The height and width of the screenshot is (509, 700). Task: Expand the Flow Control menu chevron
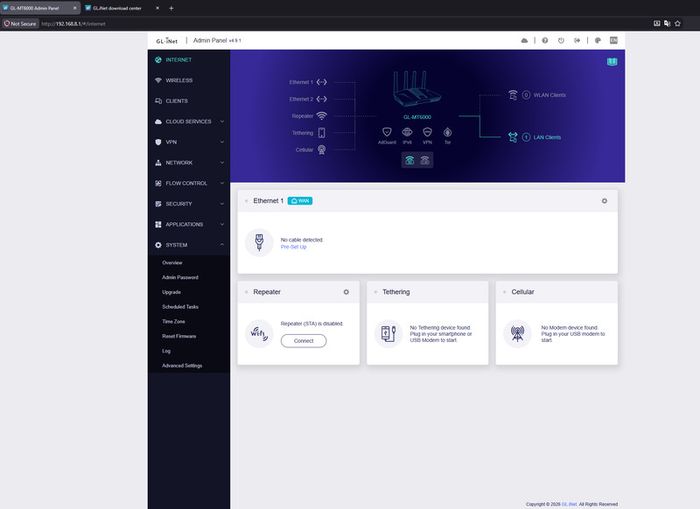(x=222, y=183)
